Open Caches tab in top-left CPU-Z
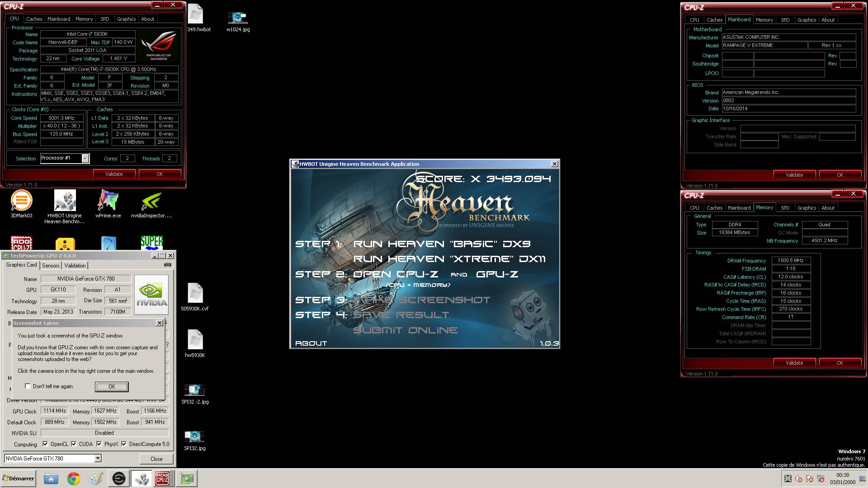 (x=34, y=19)
